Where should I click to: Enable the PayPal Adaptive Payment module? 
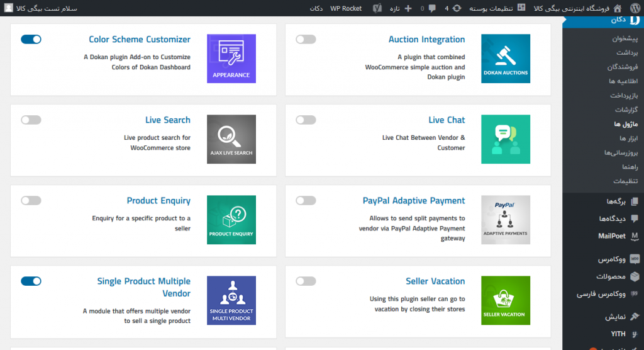tap(306, 201)
